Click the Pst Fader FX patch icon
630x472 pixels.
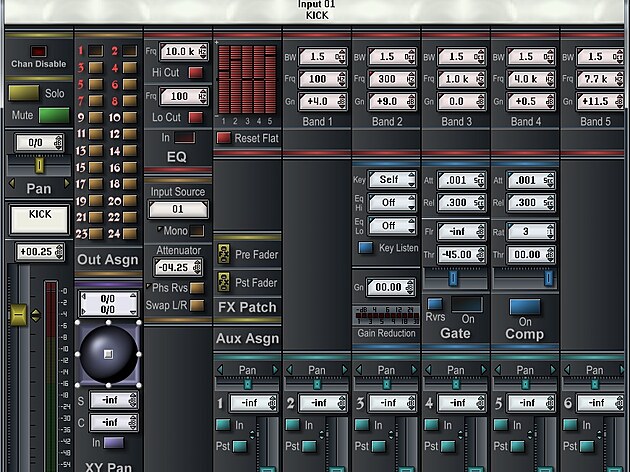point(224,282)
